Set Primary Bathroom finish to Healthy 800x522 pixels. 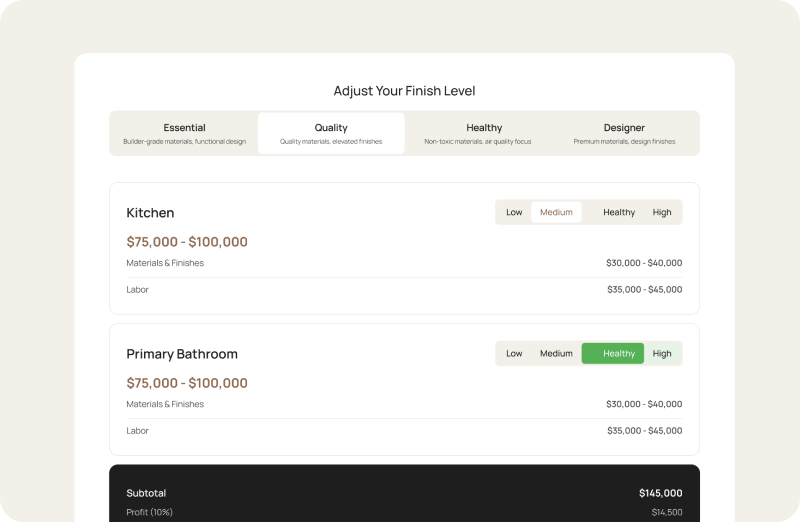(613, 354)
